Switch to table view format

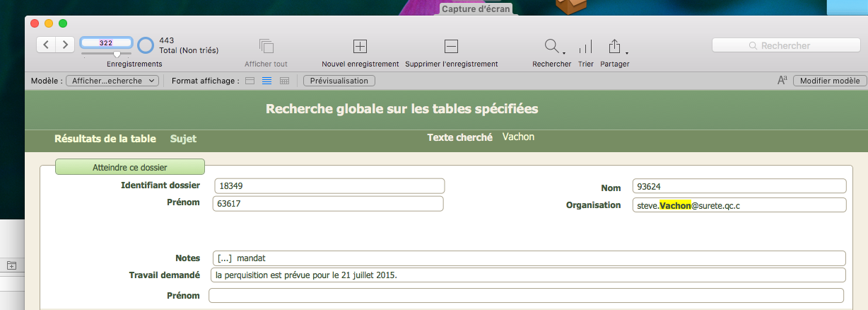(x=285, y=81)
